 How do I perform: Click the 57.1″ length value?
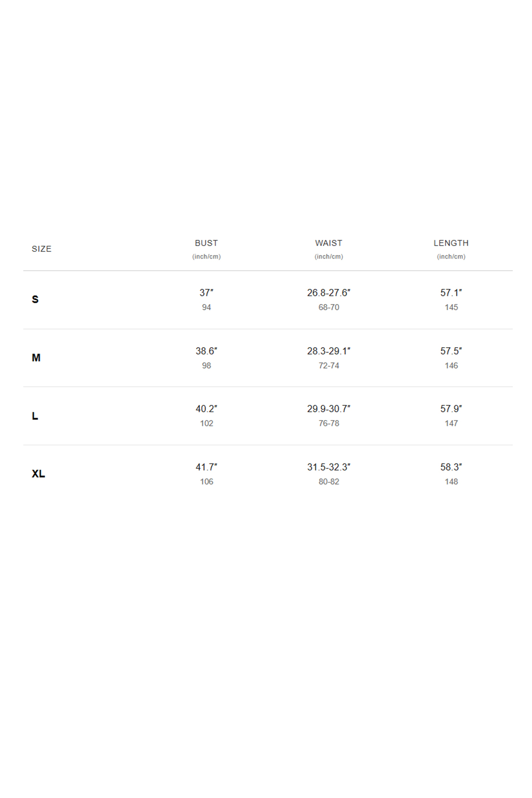point(451,292)
